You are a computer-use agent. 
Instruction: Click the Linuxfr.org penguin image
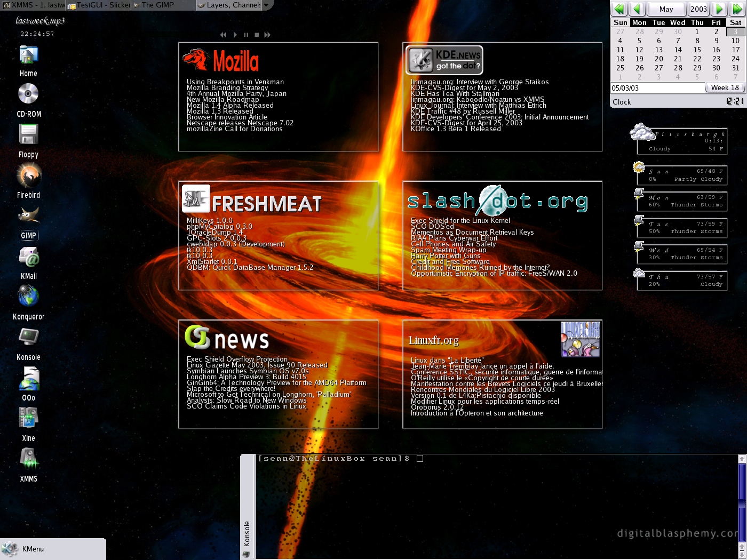581,339
